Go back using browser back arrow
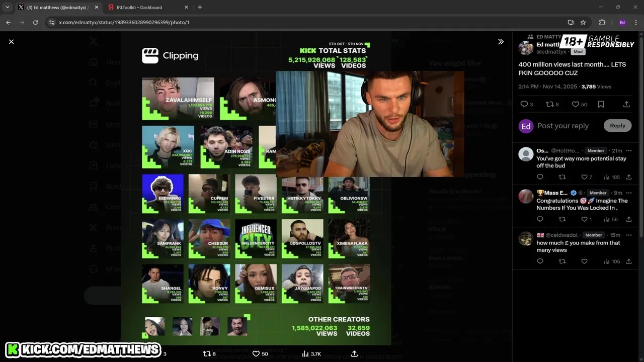644x362 pixels. coord(8,22)
